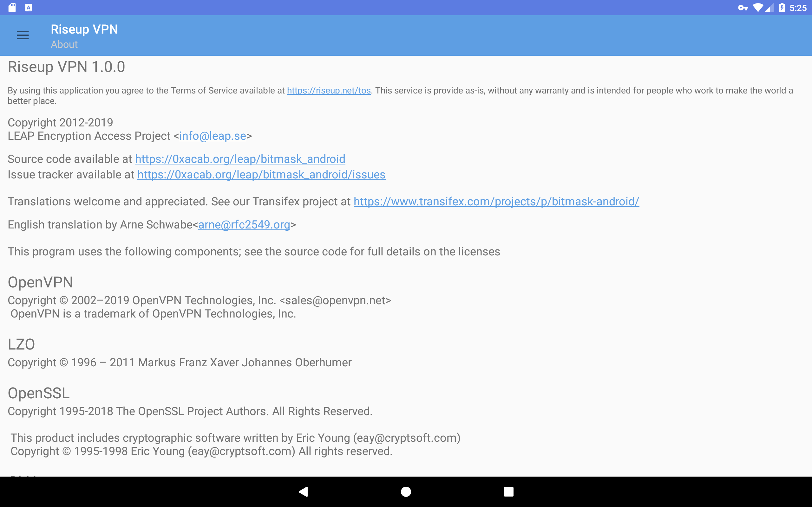Viewport: 812px width, 507px height.
Task: Open the bitmask_android issues tracker link
Action: pyautogui.click(x=261, y=175)
